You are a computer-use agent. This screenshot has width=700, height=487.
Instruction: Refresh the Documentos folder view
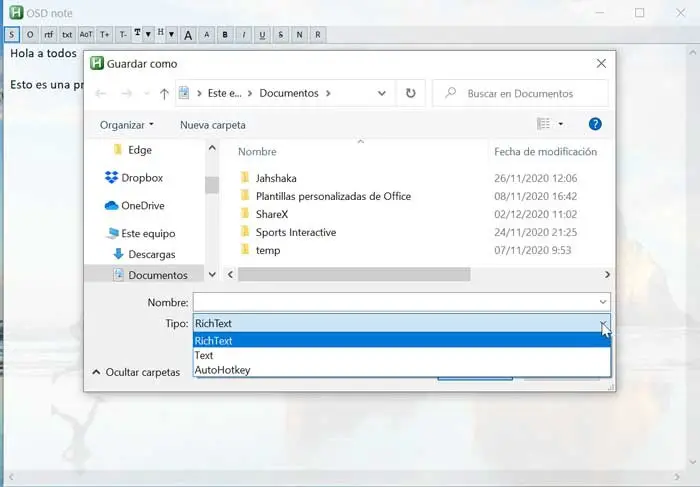[410, 93]
